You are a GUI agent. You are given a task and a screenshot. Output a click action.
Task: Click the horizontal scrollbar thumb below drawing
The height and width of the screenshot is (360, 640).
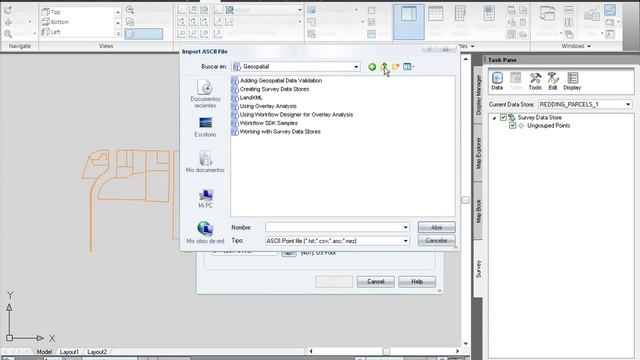(x=386, y=351)
